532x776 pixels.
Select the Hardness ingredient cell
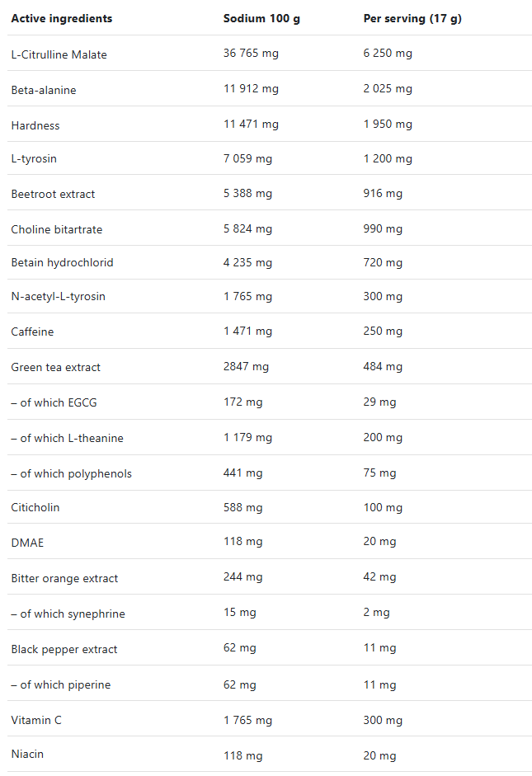[35, 125]
